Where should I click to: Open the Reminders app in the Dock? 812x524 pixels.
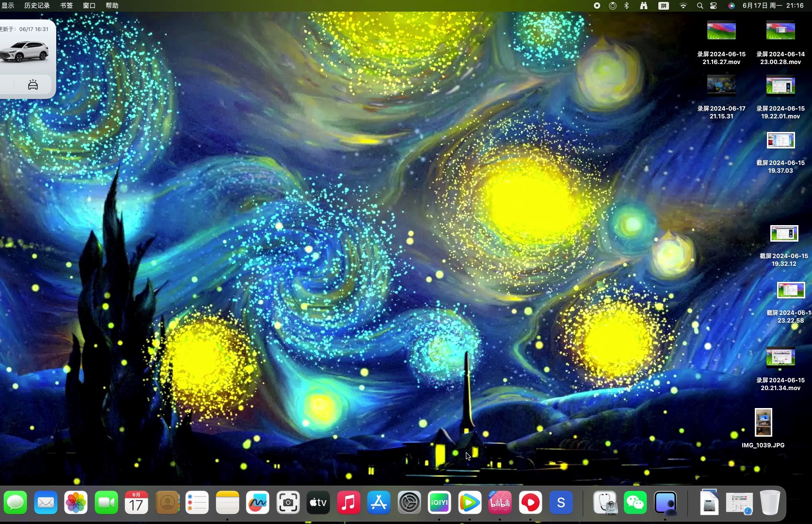pyautogui.click(x=197, y=503)
